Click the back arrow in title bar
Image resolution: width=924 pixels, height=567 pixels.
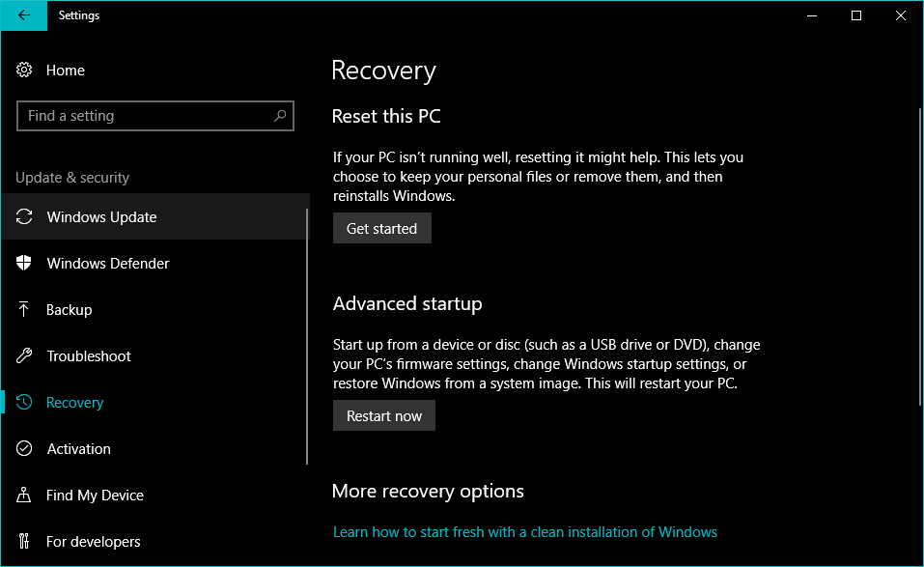(24, 15)
